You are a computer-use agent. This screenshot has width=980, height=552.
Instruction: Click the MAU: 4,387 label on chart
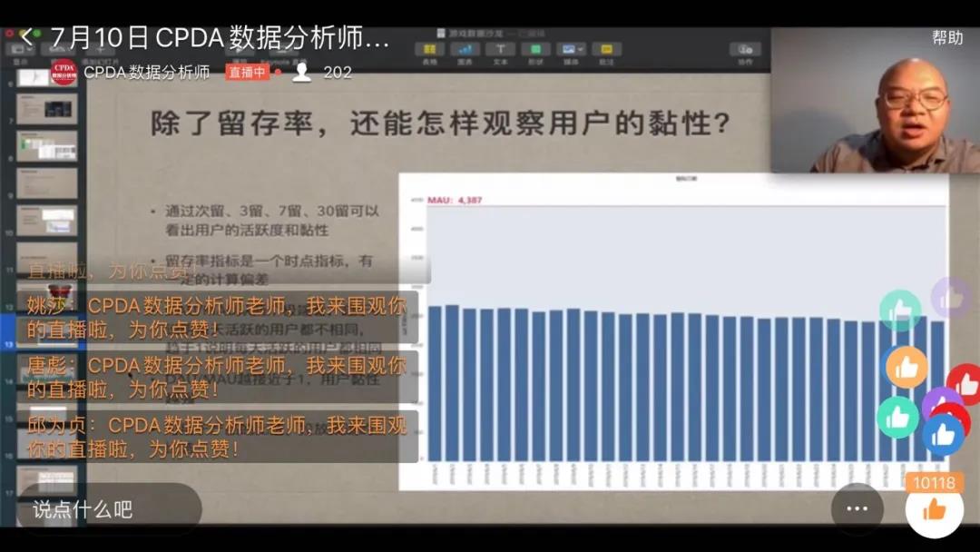click(x=455, y=200)
